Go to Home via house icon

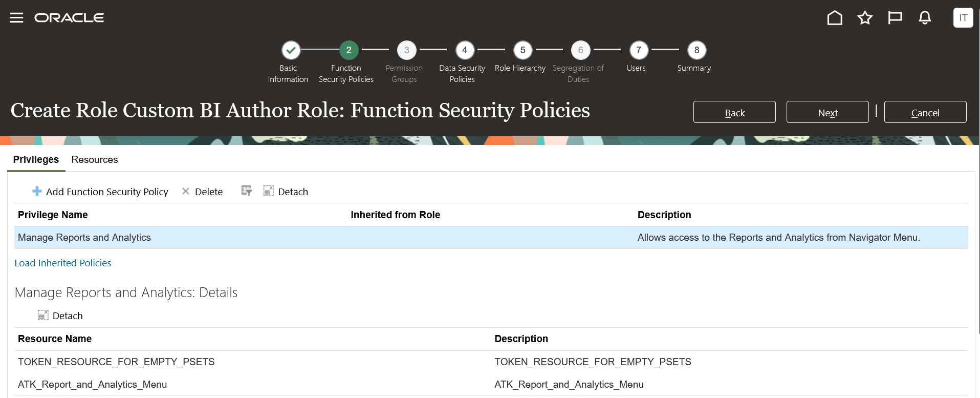(835, 18)
